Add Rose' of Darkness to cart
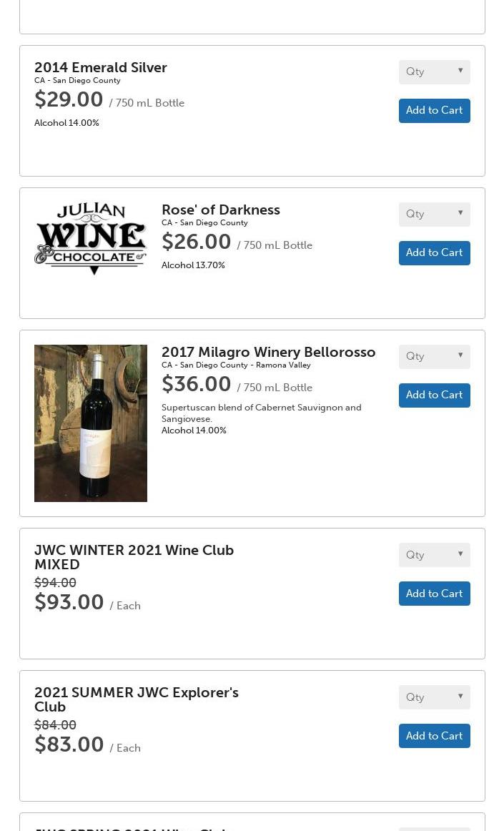This screenshot has height=831, width=504. coord(434,252)
